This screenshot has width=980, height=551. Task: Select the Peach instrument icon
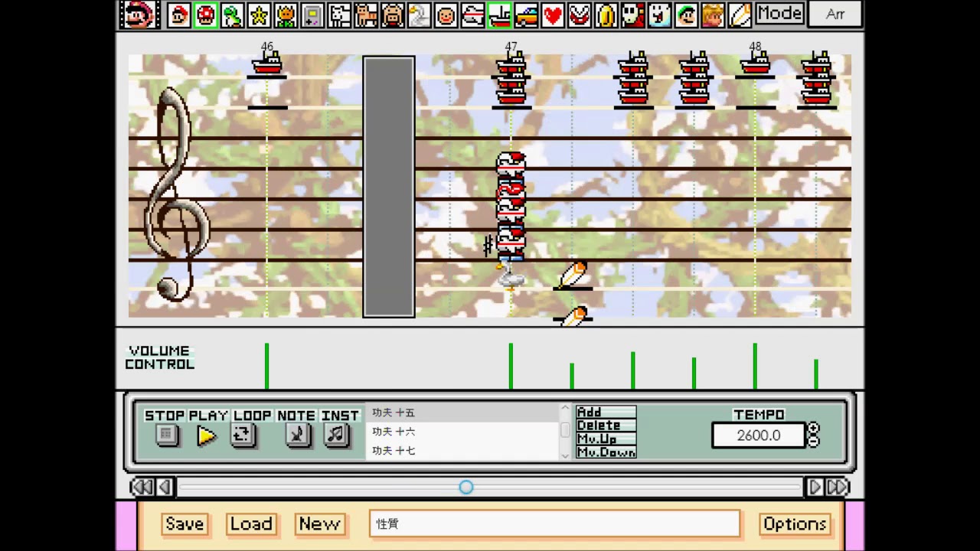point(714,15)
